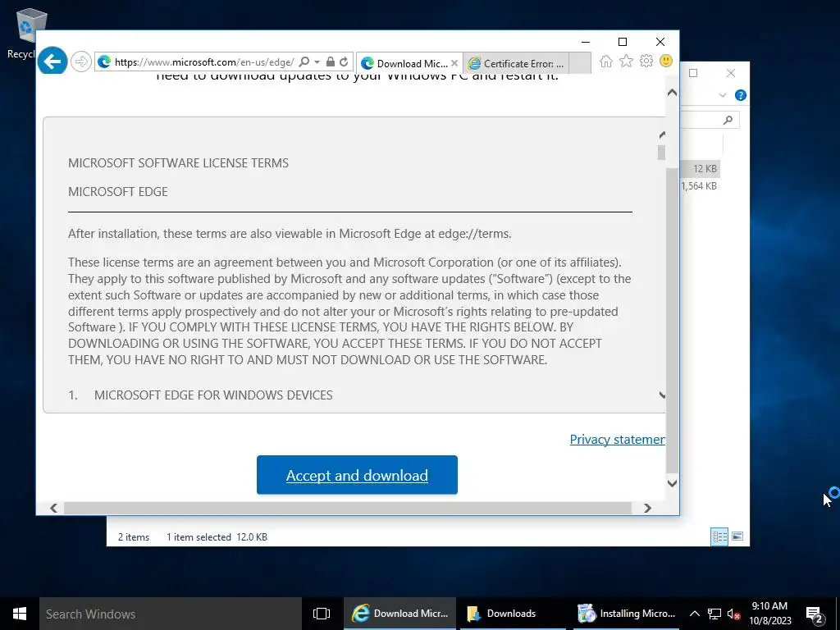Click the license terms box scroll thumb
This screenshot has height=630, width=840.
point(662,153)
